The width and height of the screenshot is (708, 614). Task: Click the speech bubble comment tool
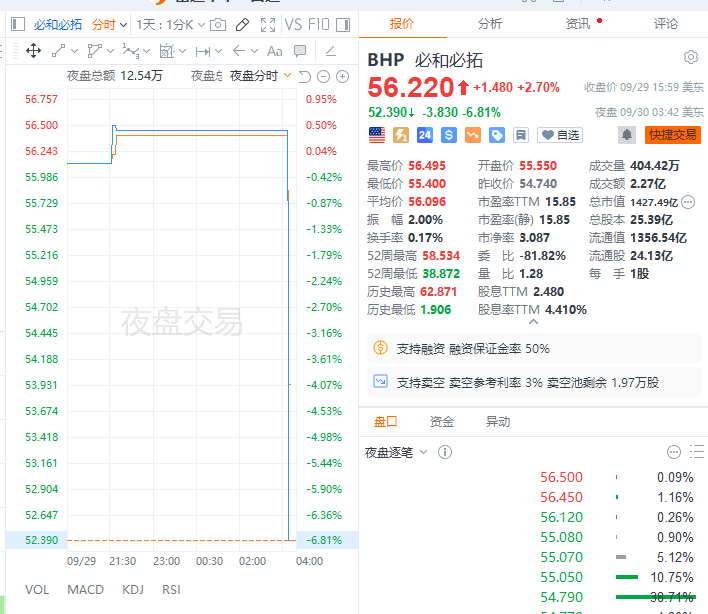(x=298, y=51)
